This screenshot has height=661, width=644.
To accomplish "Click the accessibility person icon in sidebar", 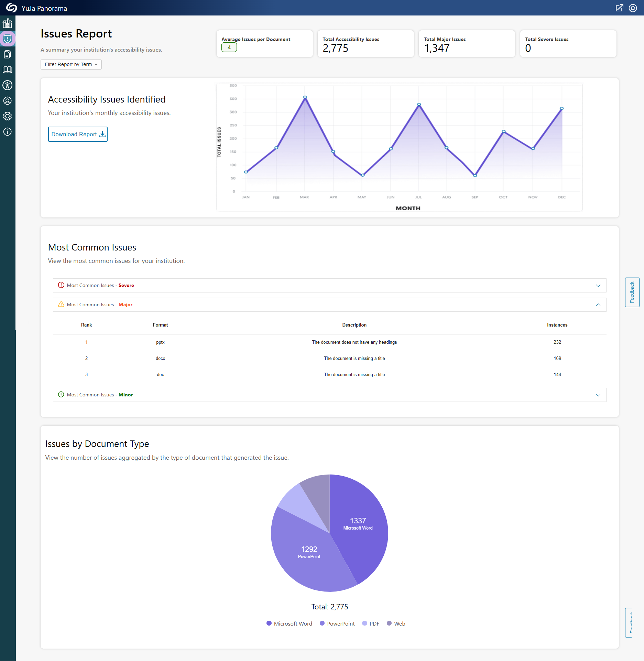I will point(8,85).
